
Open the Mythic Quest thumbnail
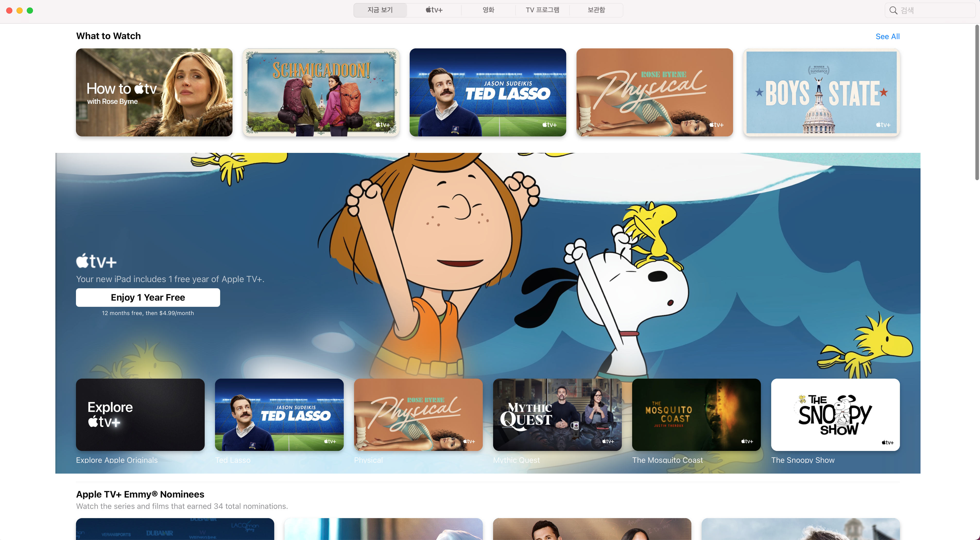point(557,414)
